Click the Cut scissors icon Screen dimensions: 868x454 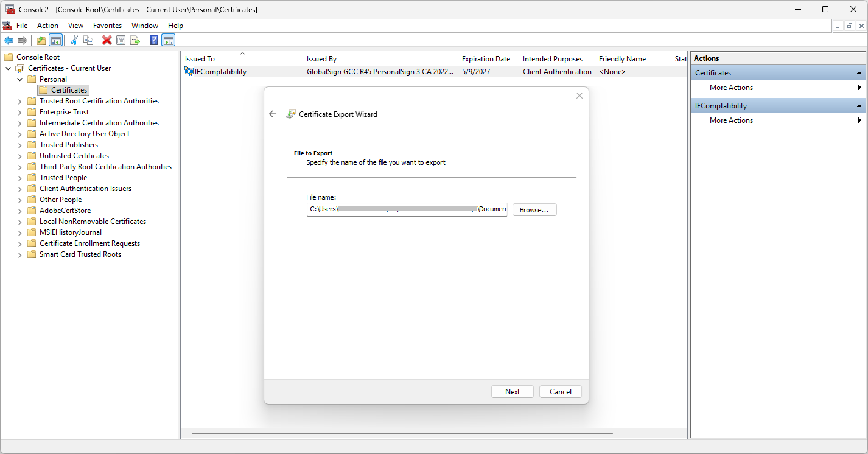click(74, 40)
